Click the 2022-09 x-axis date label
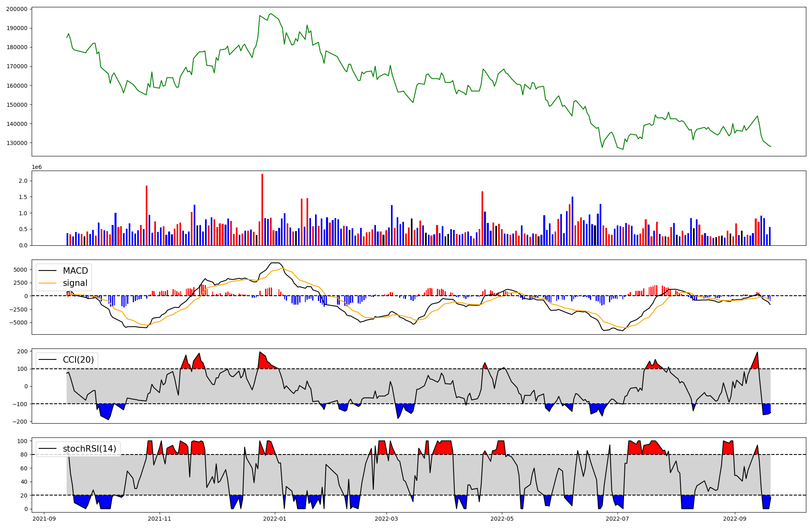The width and height of the screenshot is (812, 528). click(x=734, y=519)
